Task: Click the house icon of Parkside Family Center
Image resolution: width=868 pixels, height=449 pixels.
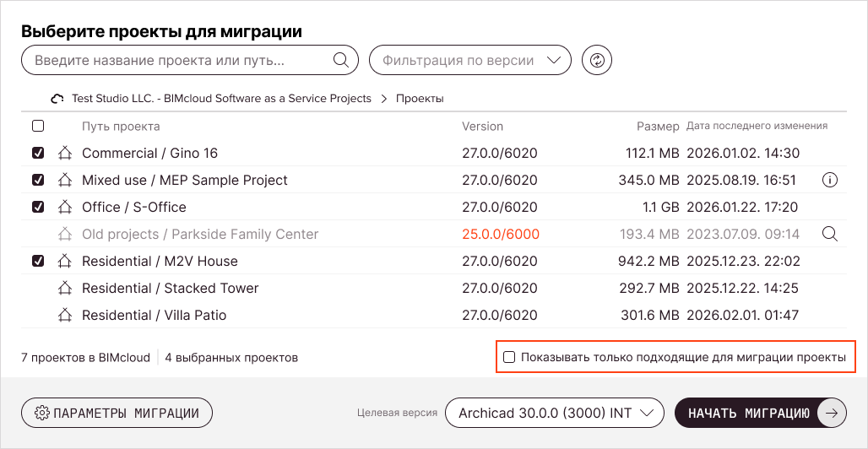Action: point(65,234)
